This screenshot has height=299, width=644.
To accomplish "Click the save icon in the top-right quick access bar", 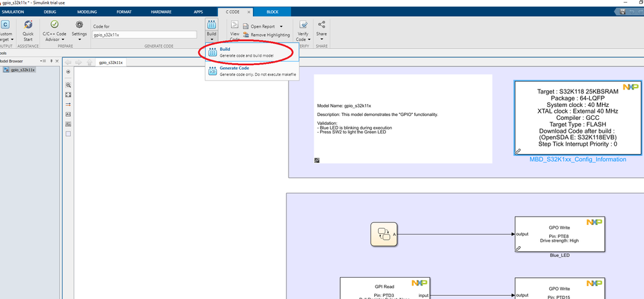I will 623,12.
